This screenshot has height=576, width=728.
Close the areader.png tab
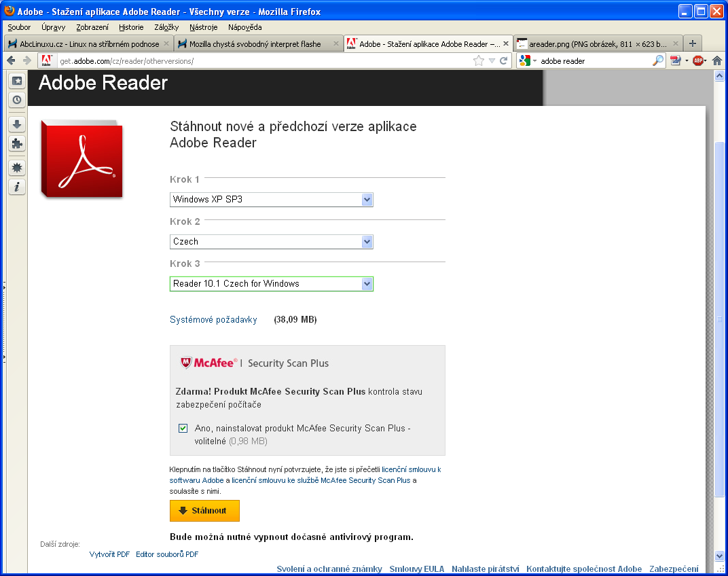click(x=676, y=43)
